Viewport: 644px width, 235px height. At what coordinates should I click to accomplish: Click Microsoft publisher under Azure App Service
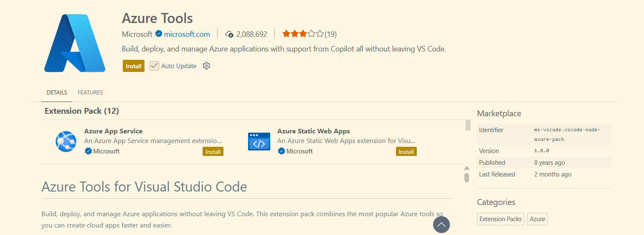coord(106,151)
